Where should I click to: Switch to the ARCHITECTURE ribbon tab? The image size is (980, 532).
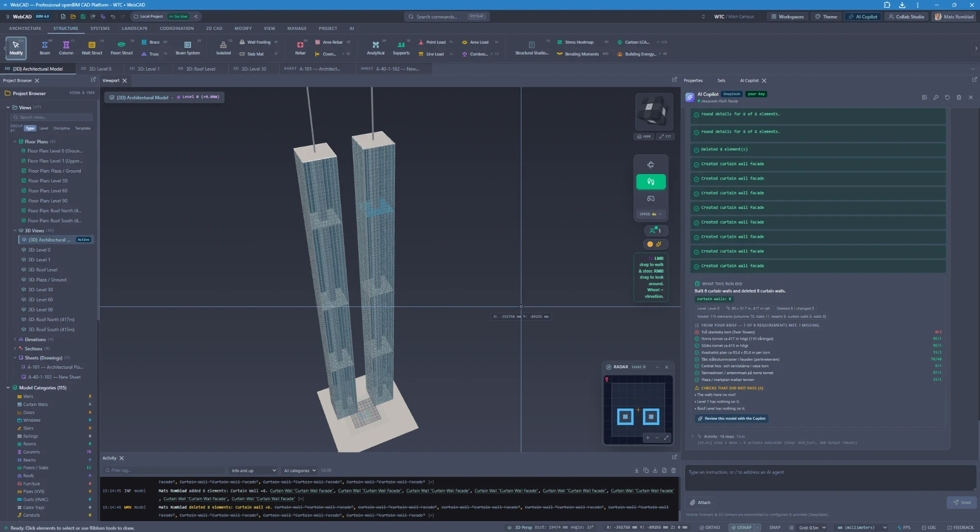tap(25, 28)
